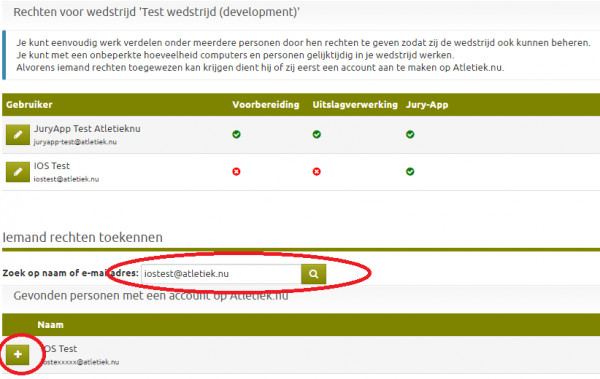This screenshot has height=379, width=600.
Task: Click the masked atletiek.nu email in search results
Action: coord(80,362)
